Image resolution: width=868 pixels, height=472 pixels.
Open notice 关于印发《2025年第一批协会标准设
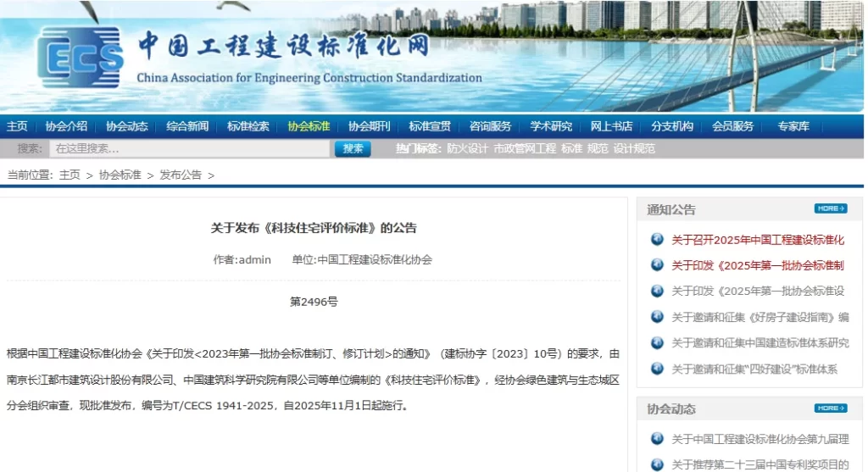(x=758, y=291)
